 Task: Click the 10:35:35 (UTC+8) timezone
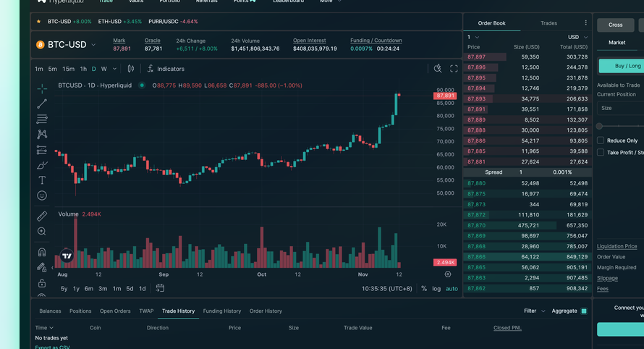pyautogui.click(x=386, y=289)
